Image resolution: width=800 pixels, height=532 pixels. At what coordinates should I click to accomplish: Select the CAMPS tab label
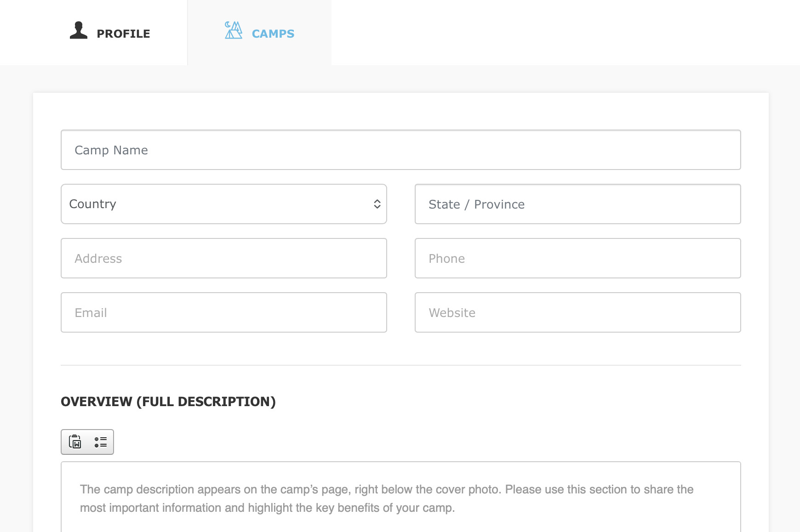coord(273,34)
